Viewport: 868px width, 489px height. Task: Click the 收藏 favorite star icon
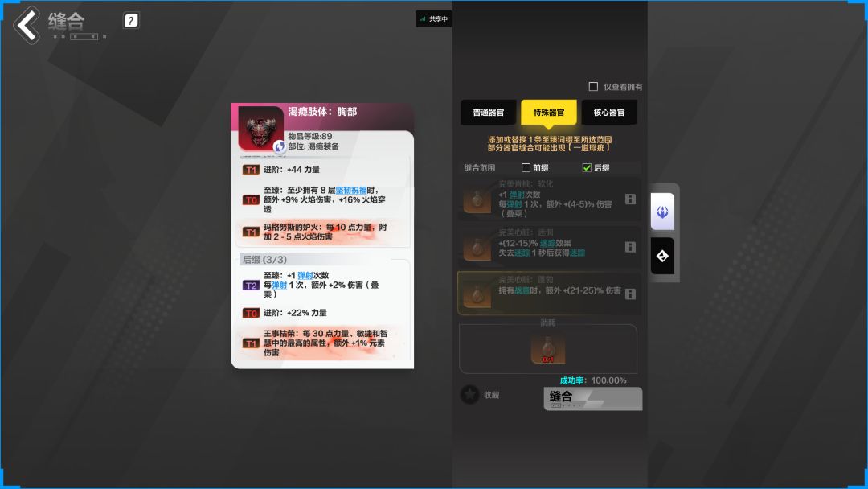pyautogui.click(x=469, y=395)
